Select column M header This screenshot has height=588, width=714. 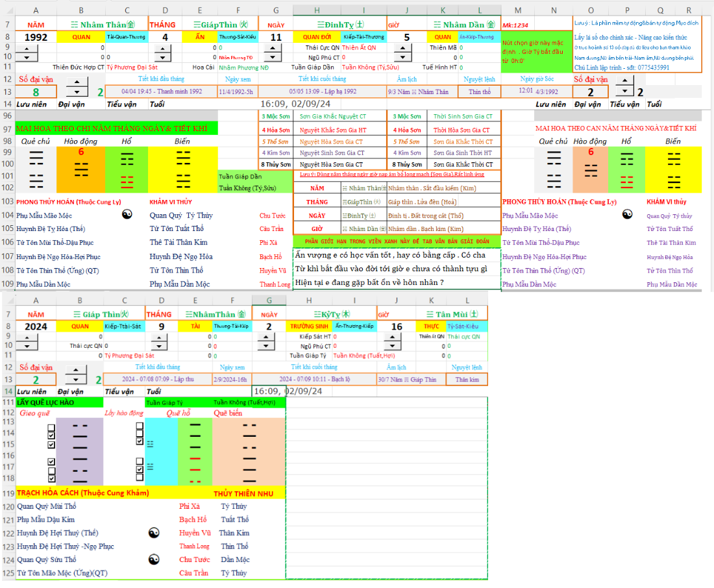(x=518, y=10)
